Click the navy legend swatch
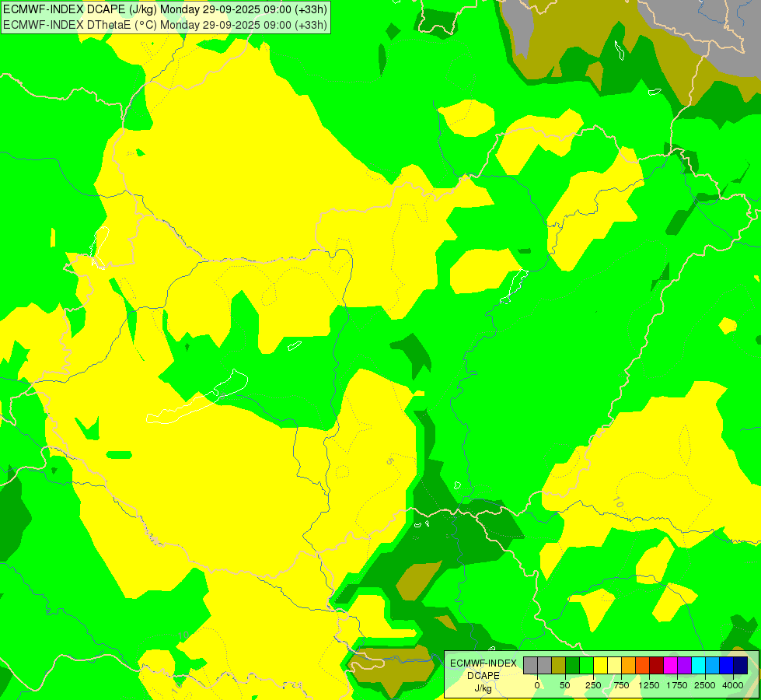Viewport: 761px width, 700px height. click(x=741, y=666)
